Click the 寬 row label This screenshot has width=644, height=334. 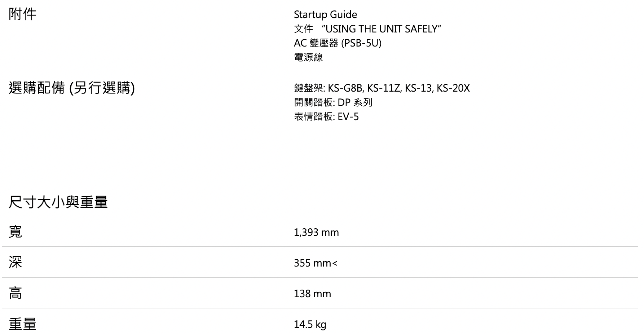[16, 232]
